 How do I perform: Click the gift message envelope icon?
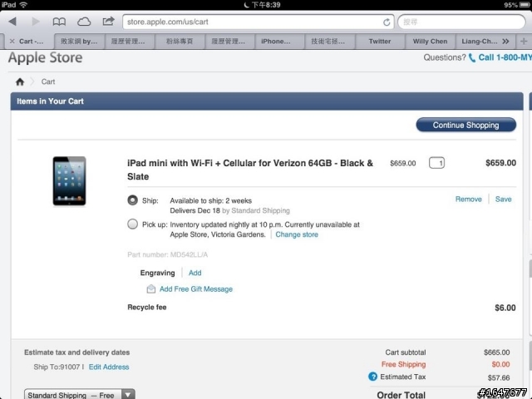pos(151,288)
